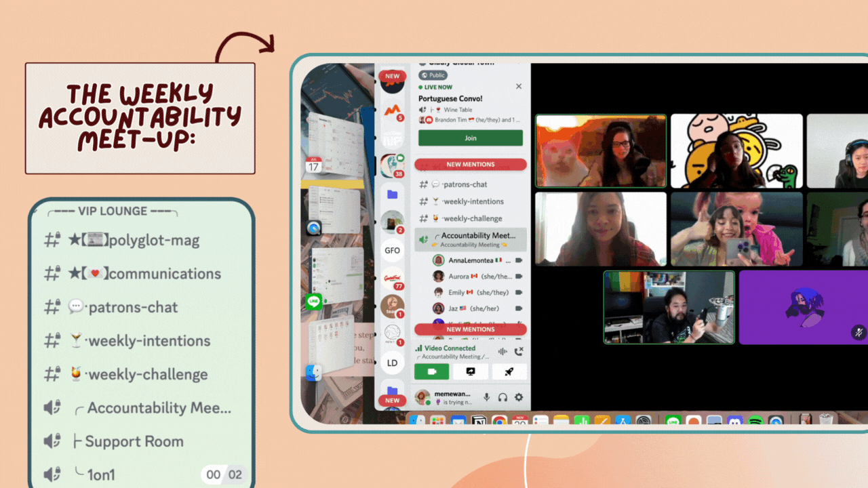Viewport: 868px width, 488px height.
Task: Click the camera icon on AnnaLemontea's row
Action: (x=519, y=260)
